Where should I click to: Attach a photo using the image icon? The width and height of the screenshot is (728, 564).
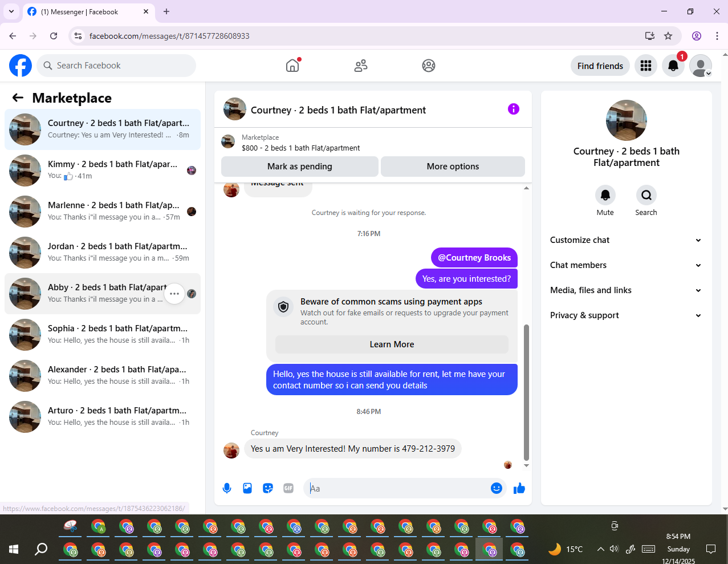click(247, 488)
